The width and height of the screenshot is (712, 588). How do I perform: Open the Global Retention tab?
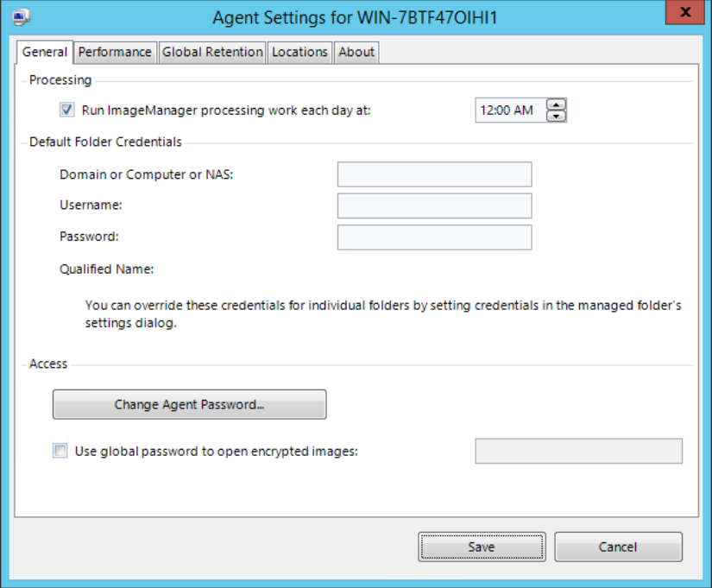[x=212, y=52]
